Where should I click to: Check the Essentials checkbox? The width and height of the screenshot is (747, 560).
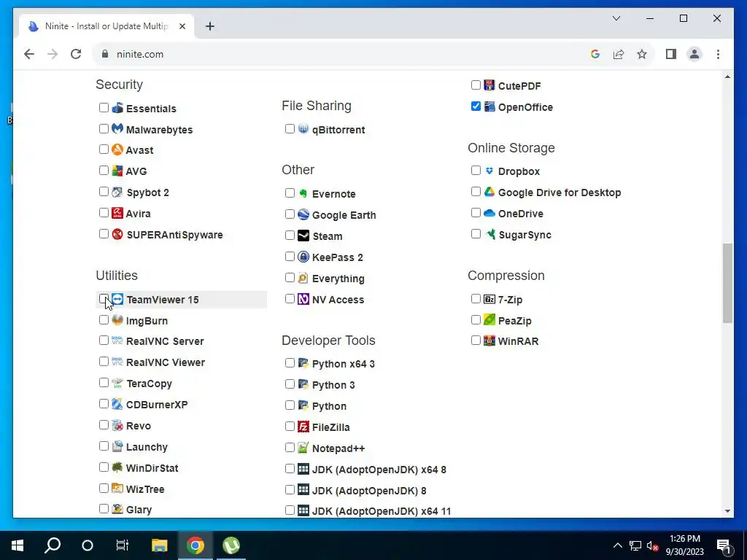104,107
